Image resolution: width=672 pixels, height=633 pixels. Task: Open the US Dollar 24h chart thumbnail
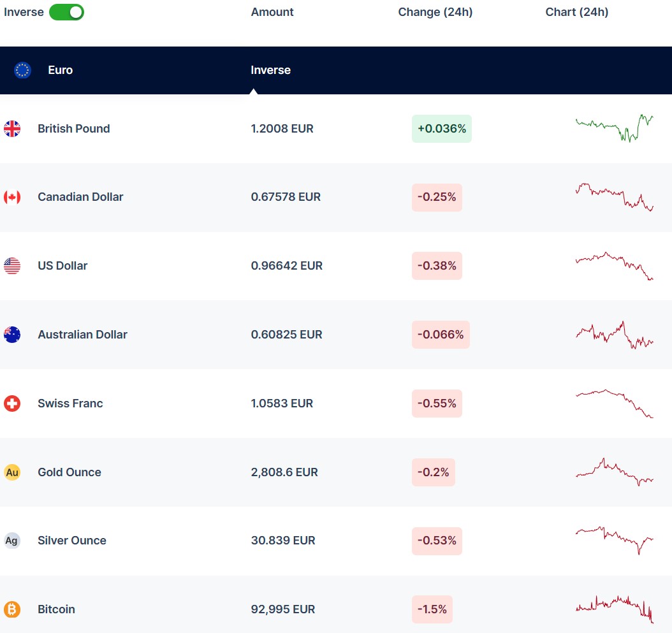point(614,266)
